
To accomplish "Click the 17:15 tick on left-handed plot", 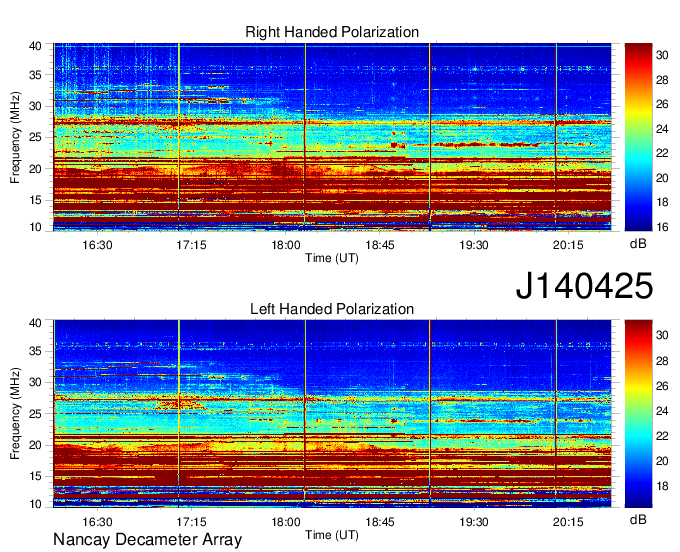I will 191,522.
